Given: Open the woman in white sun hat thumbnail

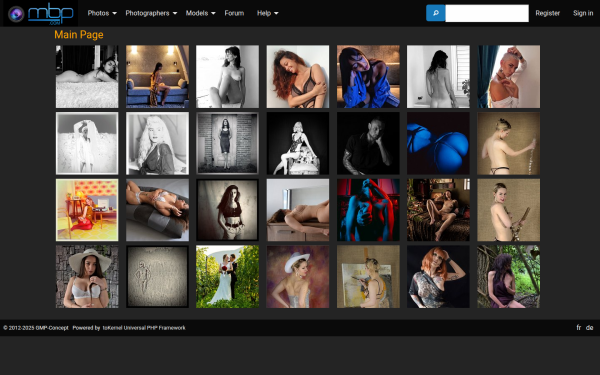Looking at the screenshot, I should pyautogui.click(x=87, y=277).
